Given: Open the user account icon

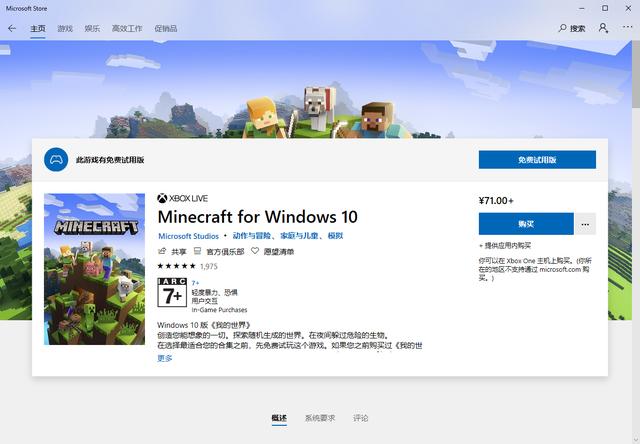Looking at the screenshot, I should 603,28.
